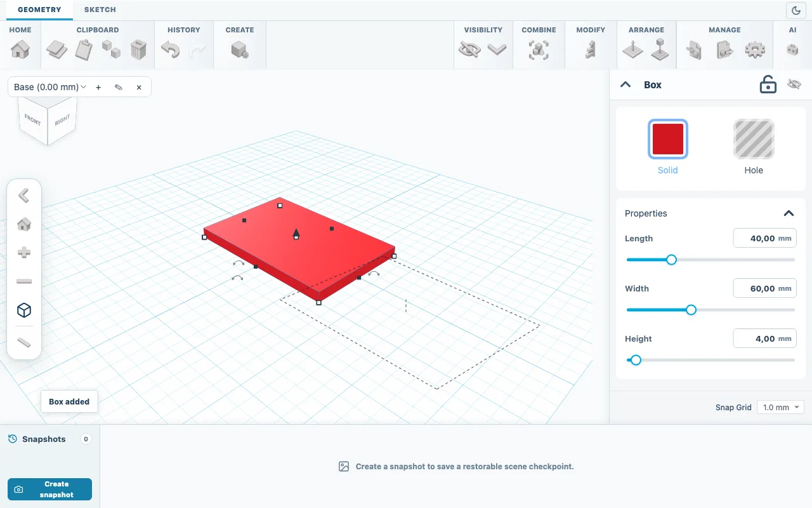Click the second Arrange icon
Screen dimensions: 812x508
pos(660,50)
